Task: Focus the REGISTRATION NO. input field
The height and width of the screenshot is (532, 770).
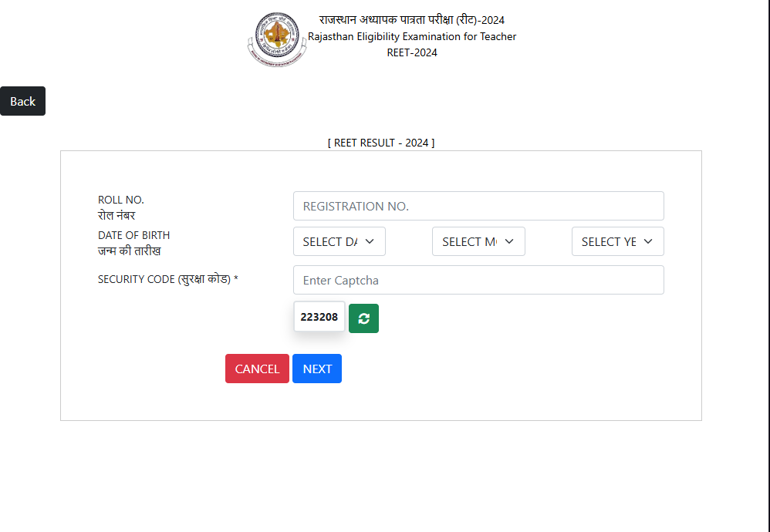Action: pyautogui.click(x=478, y=206)
